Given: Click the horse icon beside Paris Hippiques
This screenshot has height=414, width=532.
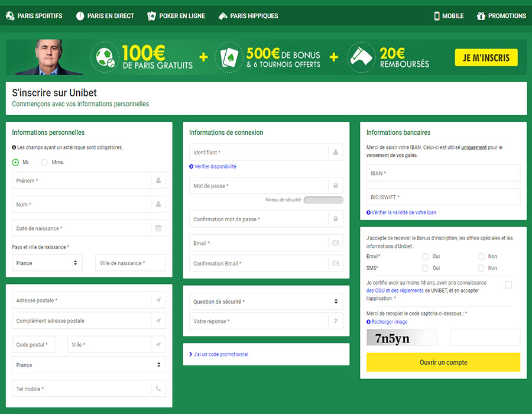Looking at the screenshot, I should [223, 16].
